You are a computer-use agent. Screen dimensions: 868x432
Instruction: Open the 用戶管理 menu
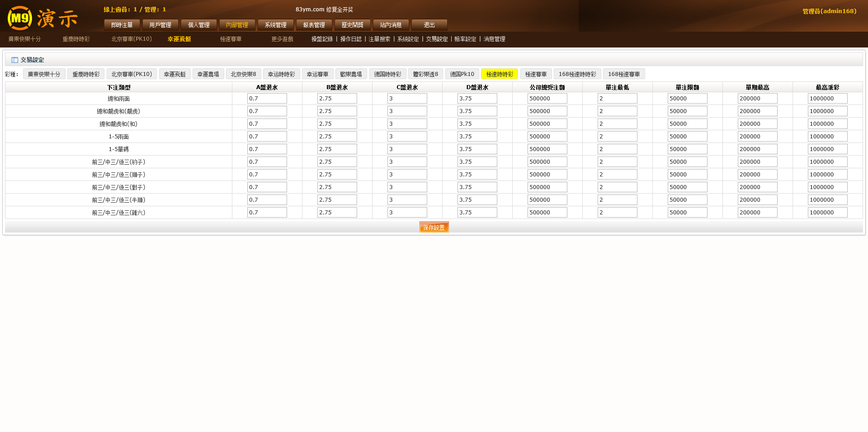(160, 25)
